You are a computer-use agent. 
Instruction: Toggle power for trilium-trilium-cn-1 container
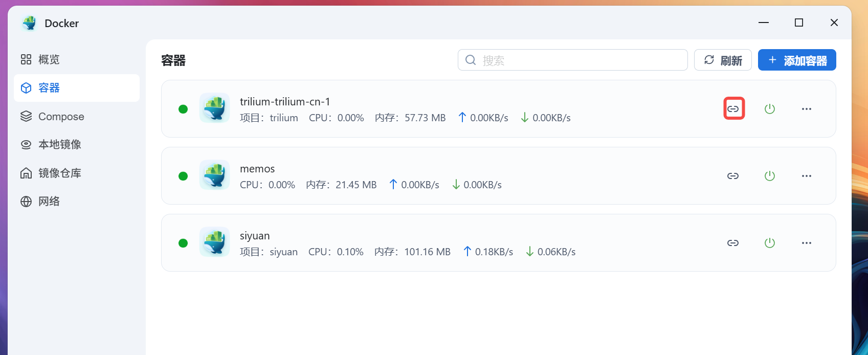(770, 109)
